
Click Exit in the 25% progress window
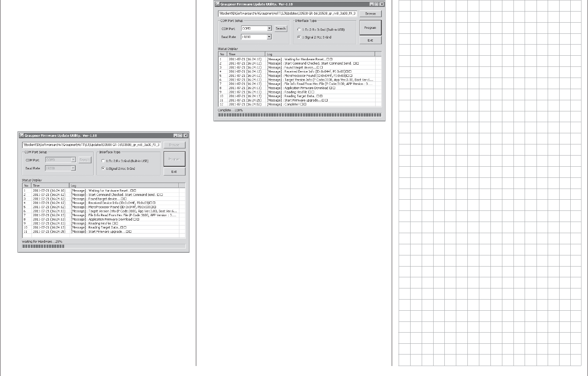174,172
